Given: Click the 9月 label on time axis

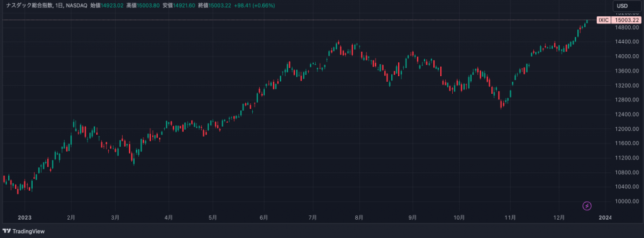Looking at the screenshot, I should pyautogui.click(x=413, y=217).
